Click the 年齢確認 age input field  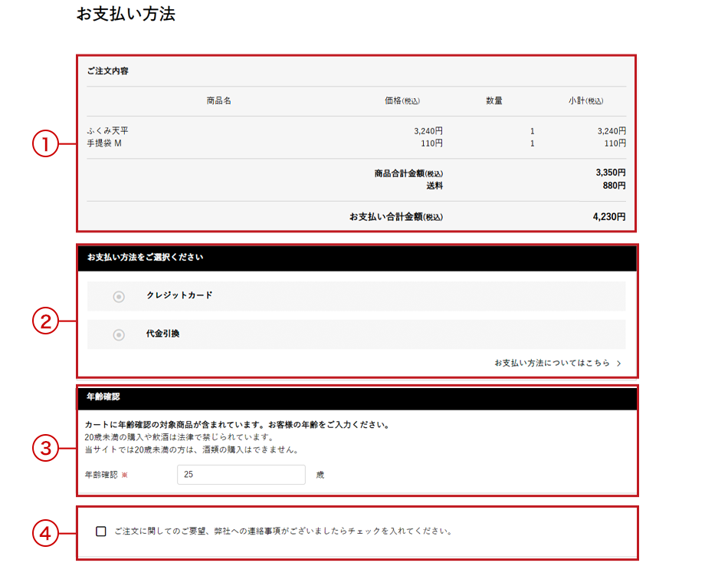pyautogui.click(x=241, y=475)
